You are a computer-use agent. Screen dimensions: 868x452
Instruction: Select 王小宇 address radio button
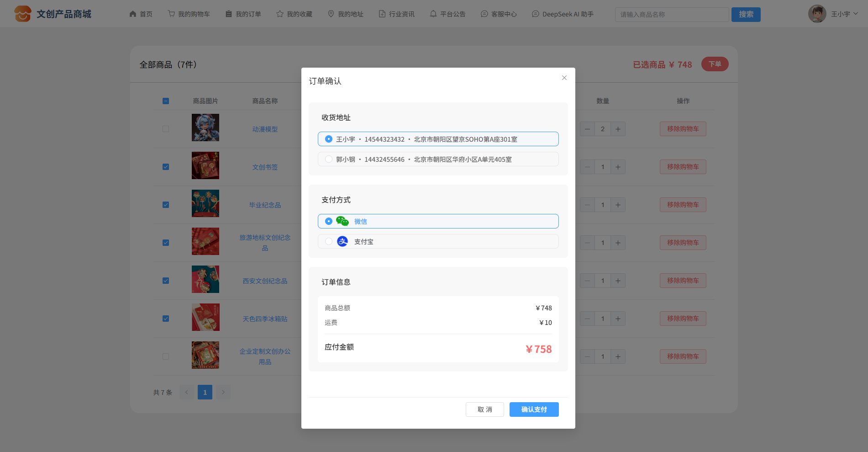tap(328, 139)
